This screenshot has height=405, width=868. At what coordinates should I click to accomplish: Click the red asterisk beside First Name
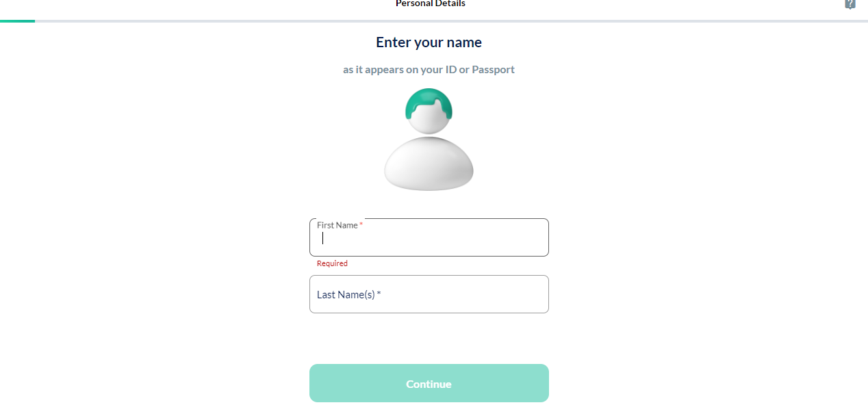tap(361, 225)
